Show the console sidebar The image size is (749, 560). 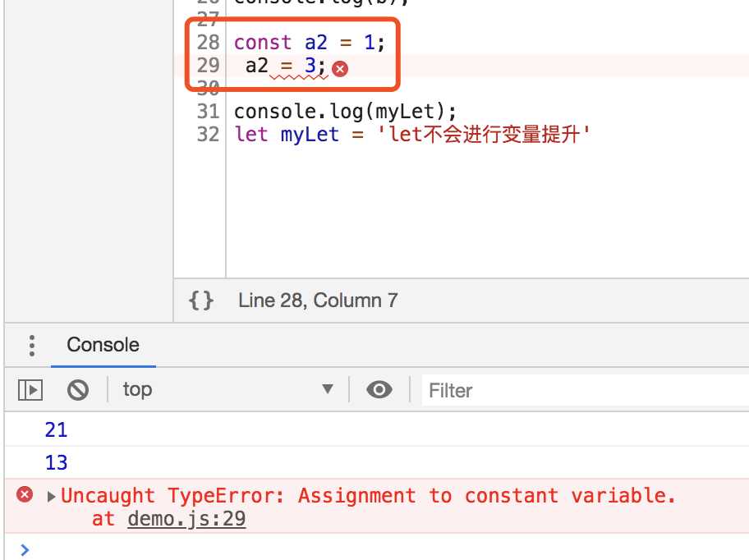pos(30,389)
